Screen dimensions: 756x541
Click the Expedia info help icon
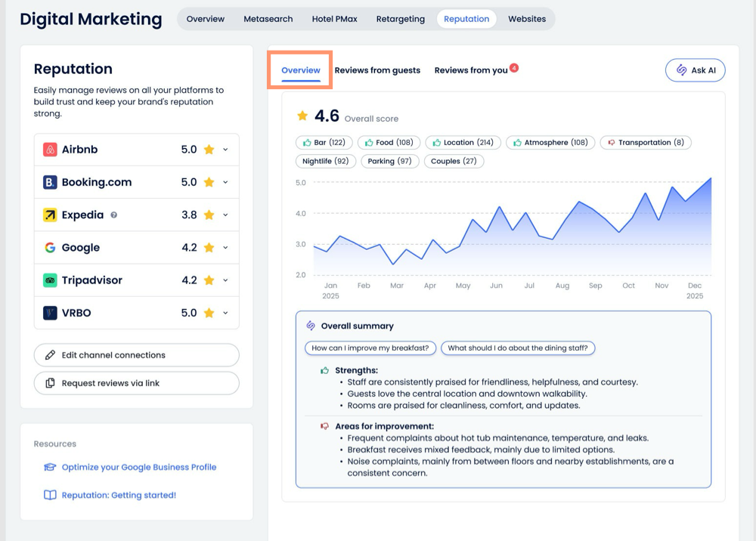pyautogui.click(x=113, y=215)
